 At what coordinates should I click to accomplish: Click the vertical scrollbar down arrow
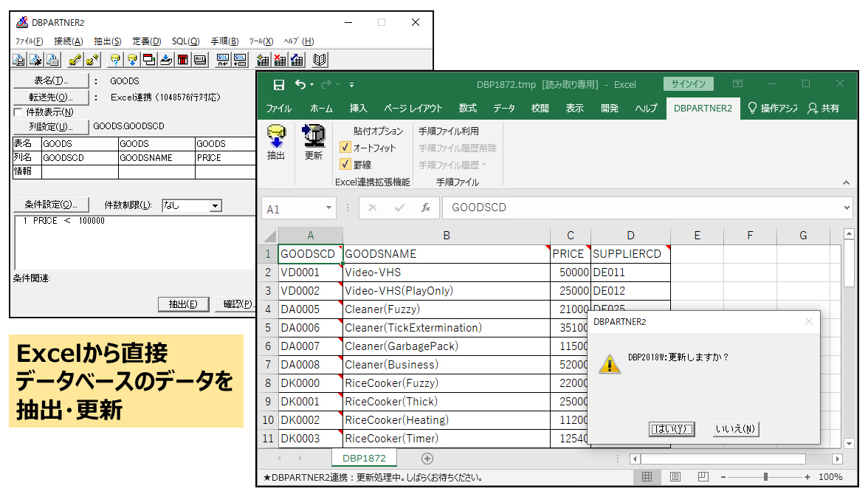click(x=849, y=443)
